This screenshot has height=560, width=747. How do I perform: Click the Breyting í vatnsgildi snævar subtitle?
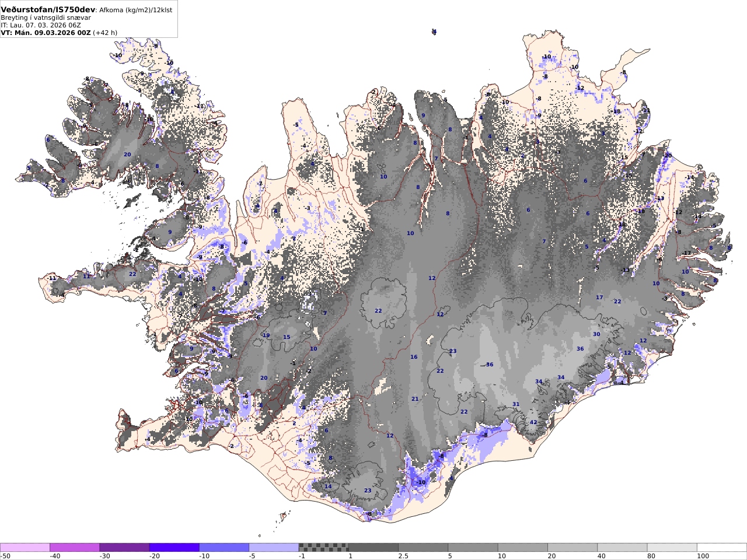pyautogui.click(x=46, y=17)
